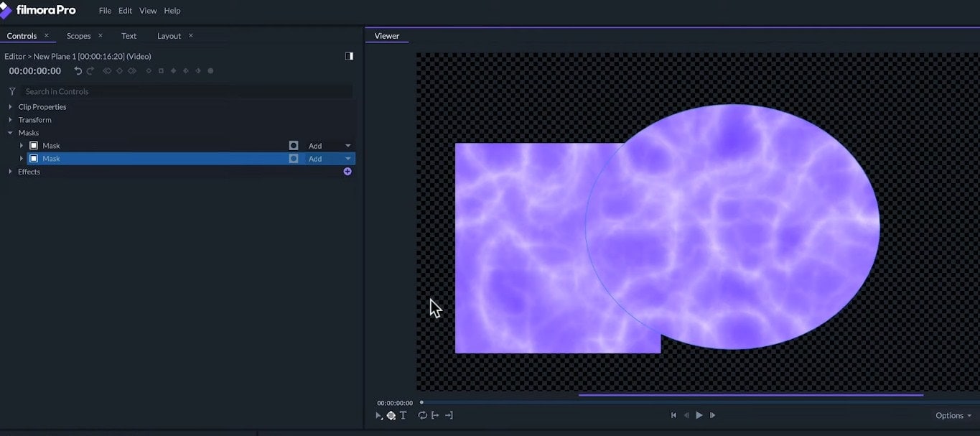Click the purple work area bar in Viewer
This screenshot has height=436, width=980.
coord(751,394)
